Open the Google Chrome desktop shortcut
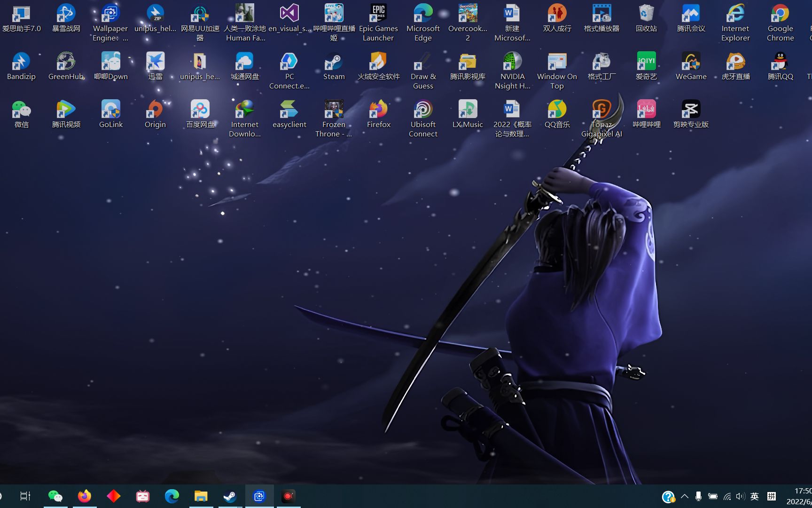This screenshot has width=812, height=508. tap(780, 24)
